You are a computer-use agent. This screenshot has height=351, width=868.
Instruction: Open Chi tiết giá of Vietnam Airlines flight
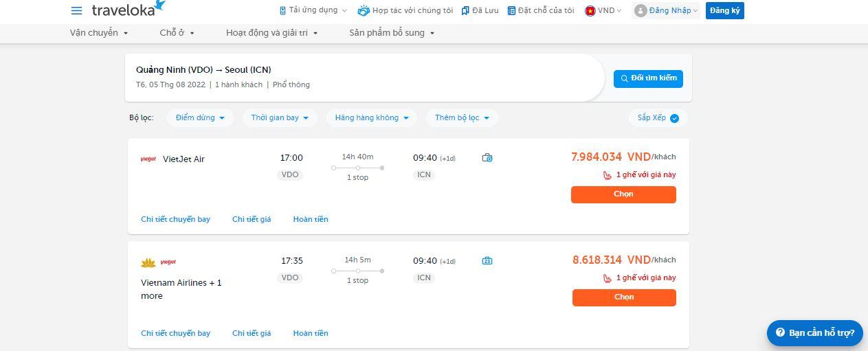coord(252,333)
